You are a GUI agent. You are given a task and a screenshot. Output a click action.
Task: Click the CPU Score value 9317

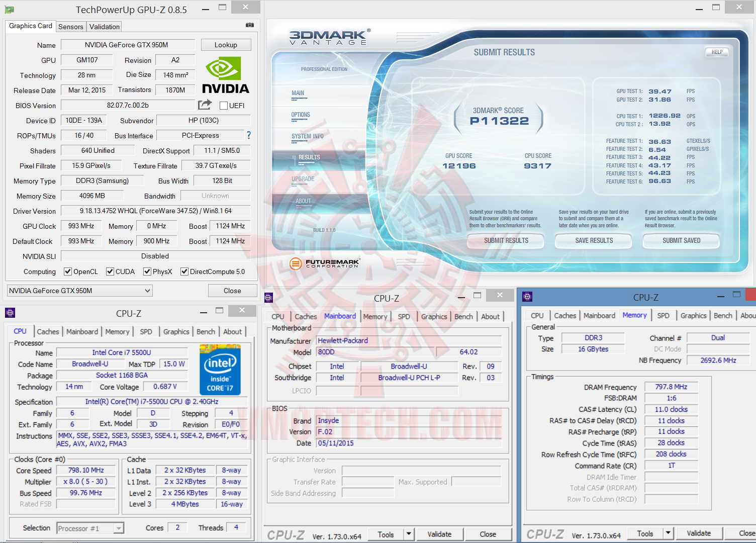point(537,166)
